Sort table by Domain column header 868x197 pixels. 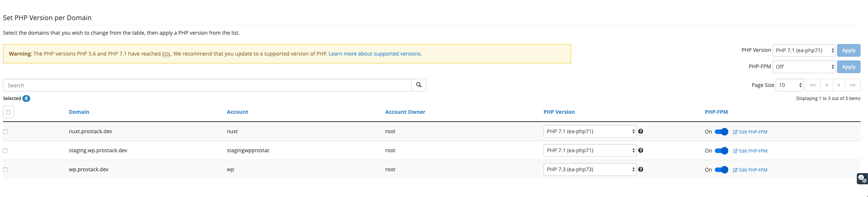(x=79, y=112)
